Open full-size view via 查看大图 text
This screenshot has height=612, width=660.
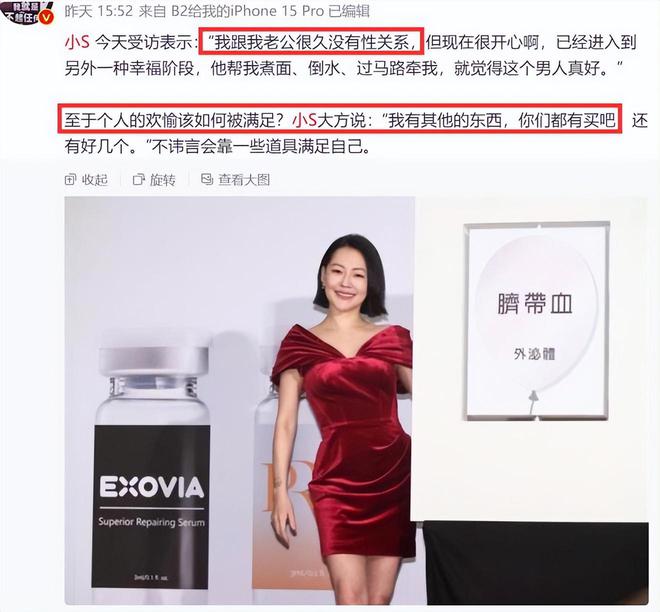(x=244, y=180)
